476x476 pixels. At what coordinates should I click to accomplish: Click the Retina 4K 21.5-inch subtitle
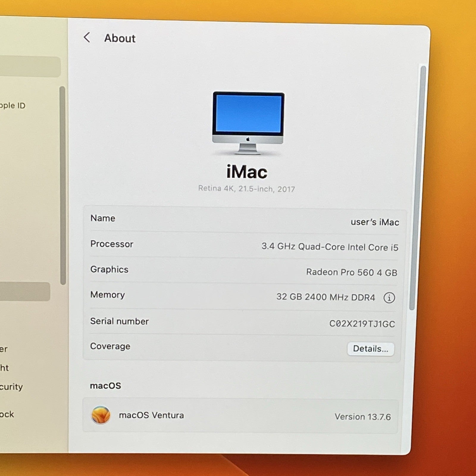(247, 189)
